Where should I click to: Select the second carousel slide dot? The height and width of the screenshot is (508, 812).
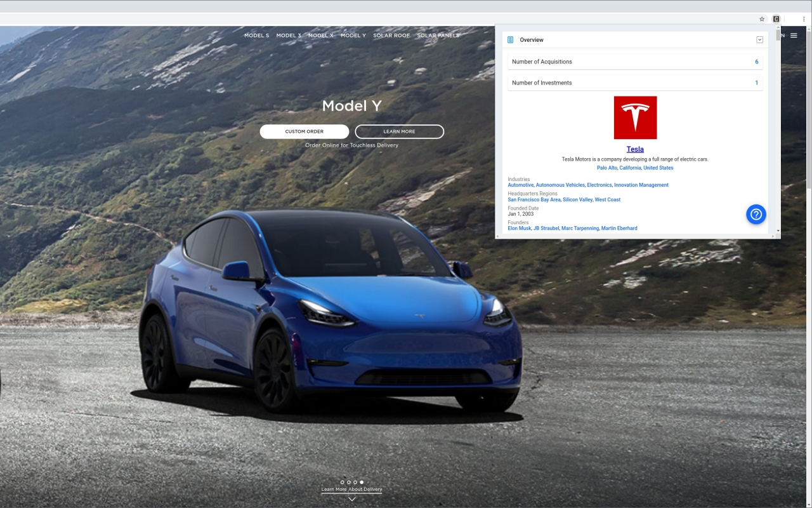[x=349, y=483]
